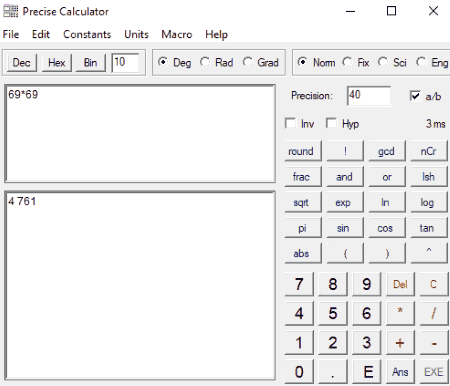The image size is (450, 386).
Task: Click digit 8 on keypad
Action: (333, 284)
